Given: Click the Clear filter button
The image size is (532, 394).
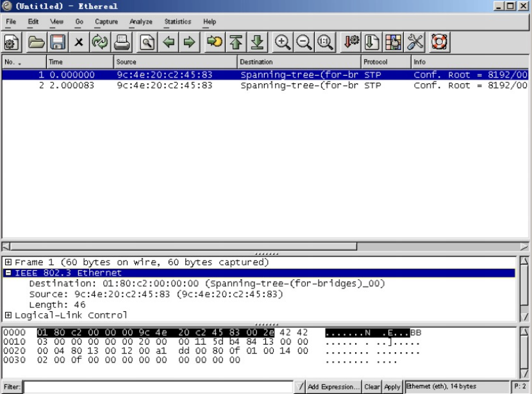Looking at the screenshot, I should tap(372, 386).
